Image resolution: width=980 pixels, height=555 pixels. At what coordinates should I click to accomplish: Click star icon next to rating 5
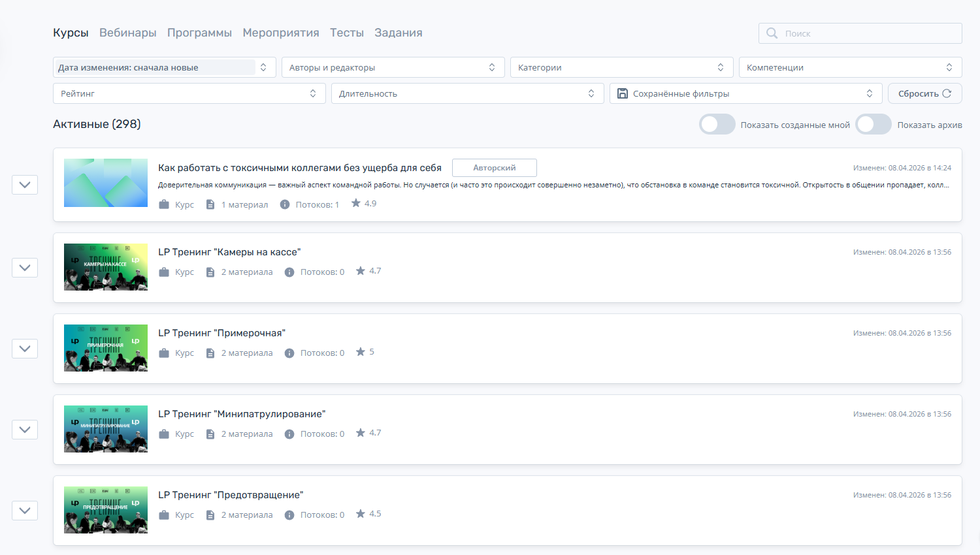tap(361, 351)
